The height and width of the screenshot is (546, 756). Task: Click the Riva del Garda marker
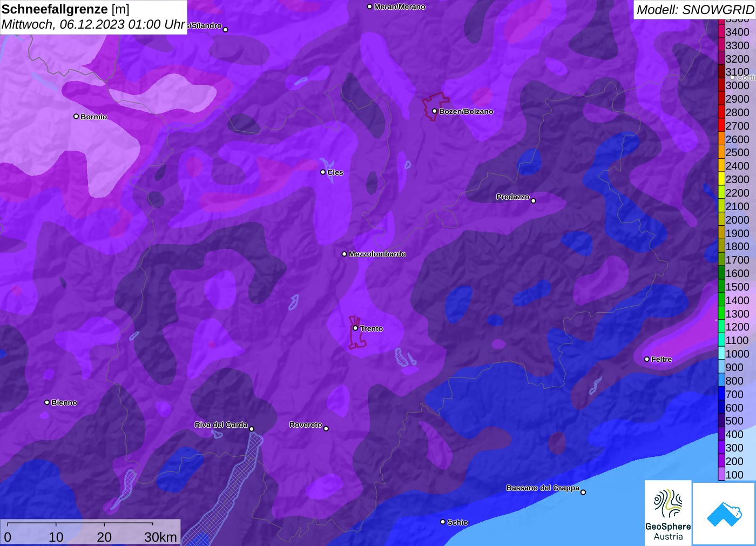pyautogui.click(x=252, y=429)
